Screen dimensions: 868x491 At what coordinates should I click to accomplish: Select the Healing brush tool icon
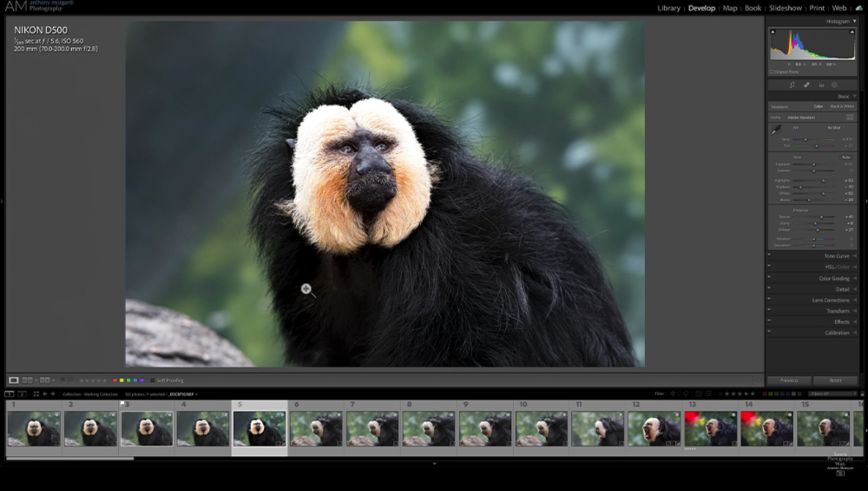click(x=806, y=85)
